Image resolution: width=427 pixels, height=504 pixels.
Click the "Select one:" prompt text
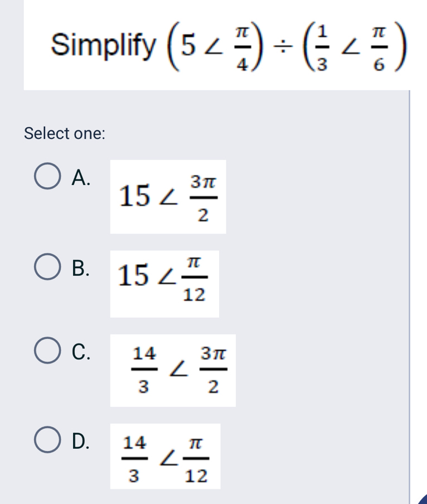pos(65,134)
